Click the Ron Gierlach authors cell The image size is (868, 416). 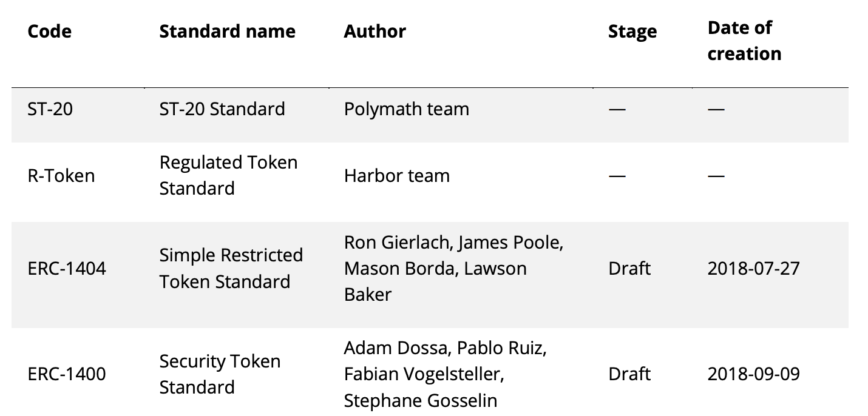click(x=453, y=268)
